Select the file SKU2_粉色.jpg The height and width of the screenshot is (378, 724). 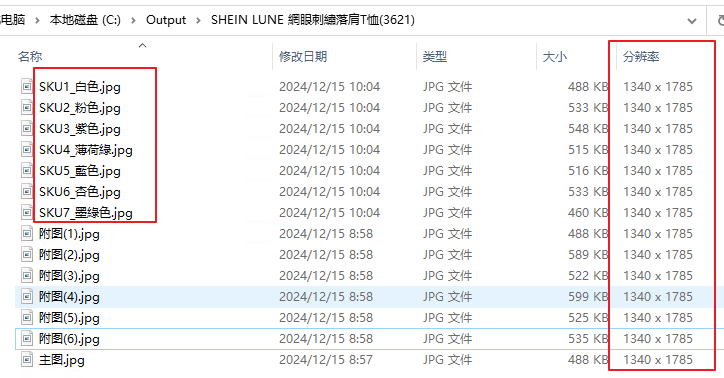(x=79, y=108)
